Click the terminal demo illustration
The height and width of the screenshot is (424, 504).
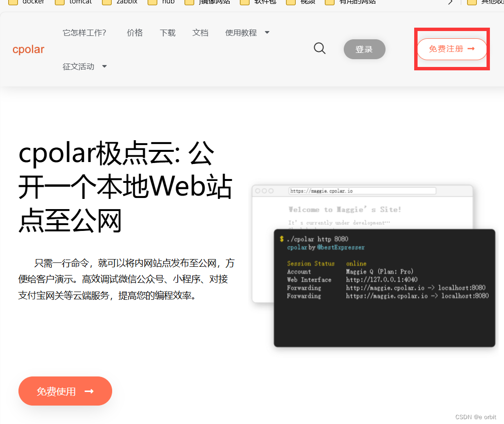click(384, 288)
